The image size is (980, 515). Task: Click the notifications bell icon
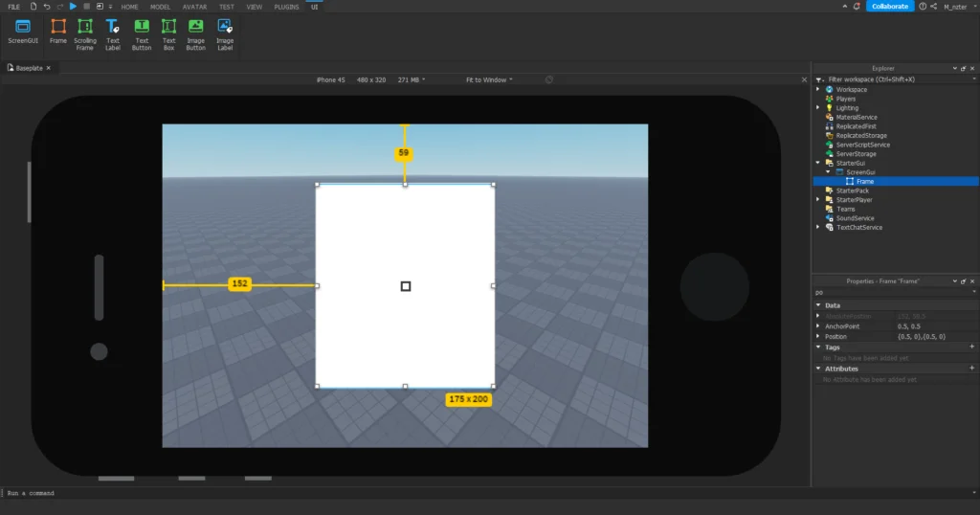pyautogui.click(x=857, y=6)
